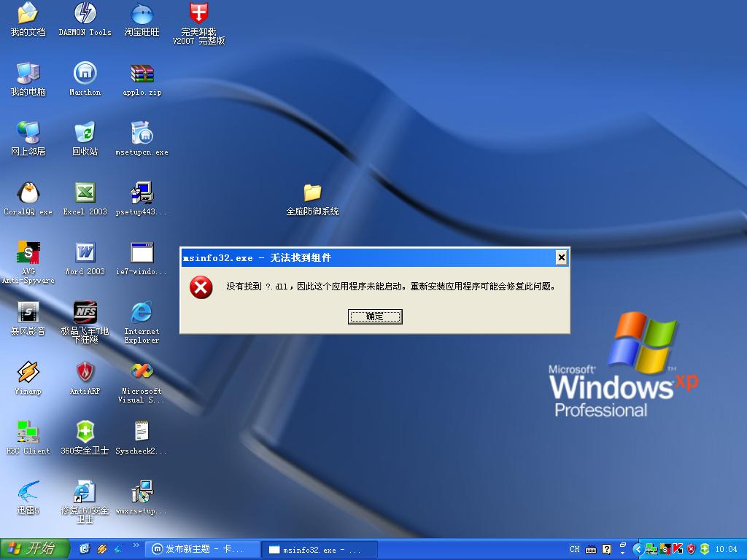This screenshot has height=560, width=747.
Task: Select the Syscheck2... notepad file icon
Action: click(x=142, y=437)
